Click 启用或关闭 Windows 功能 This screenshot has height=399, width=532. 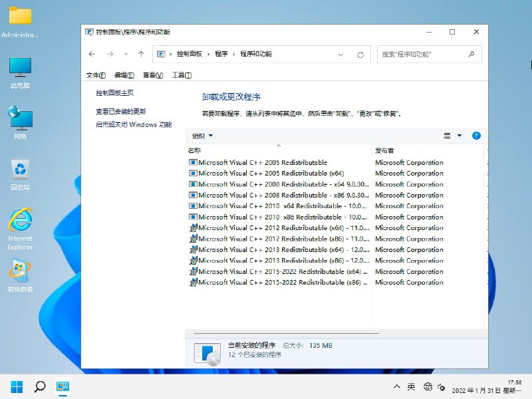(x=134, y=124)
